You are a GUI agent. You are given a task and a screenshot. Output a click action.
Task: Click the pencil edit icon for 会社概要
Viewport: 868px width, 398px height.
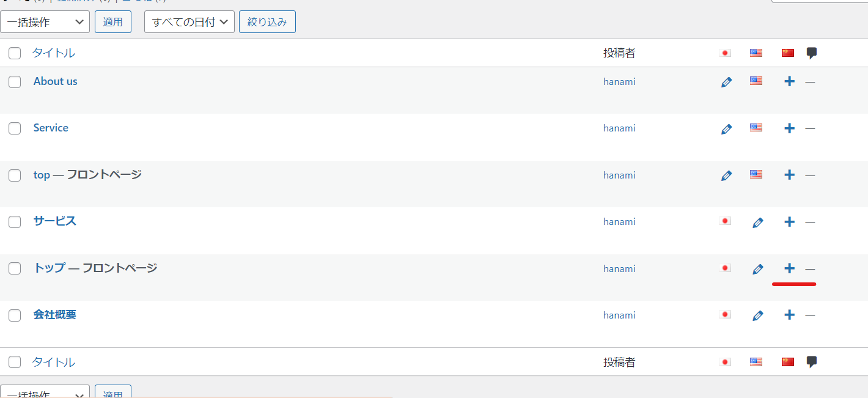pyautogui.click(x=758, y=315)
